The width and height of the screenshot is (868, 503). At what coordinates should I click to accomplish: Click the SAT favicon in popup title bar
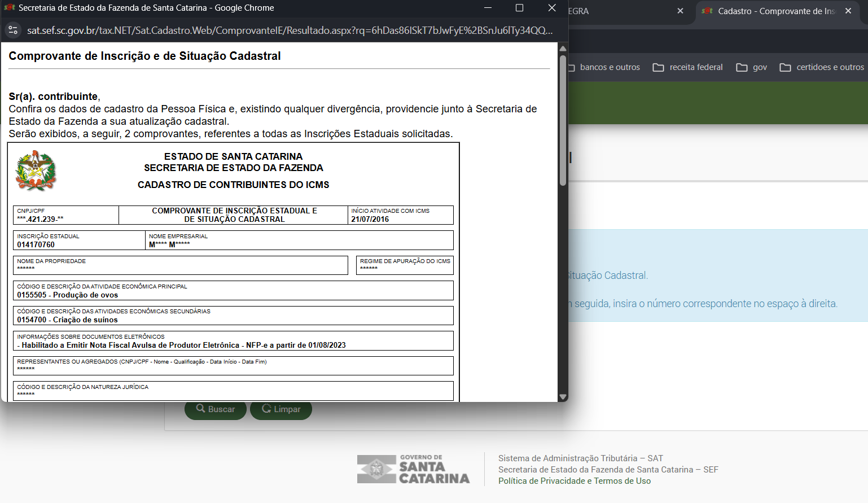tap(10, 8)
